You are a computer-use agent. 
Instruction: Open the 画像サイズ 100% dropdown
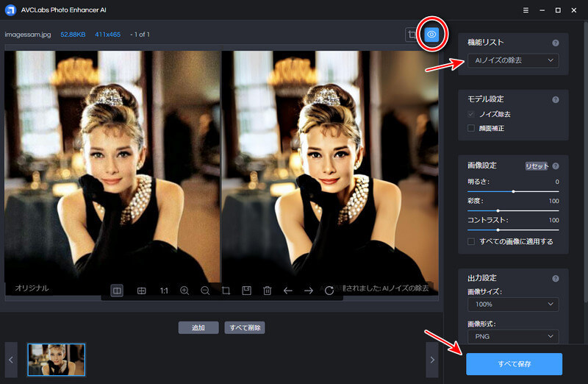point(513,304)
